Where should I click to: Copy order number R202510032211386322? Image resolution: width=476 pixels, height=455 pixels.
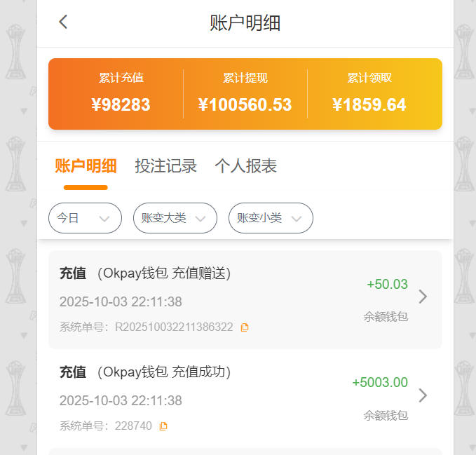click(x=245, y=327)
